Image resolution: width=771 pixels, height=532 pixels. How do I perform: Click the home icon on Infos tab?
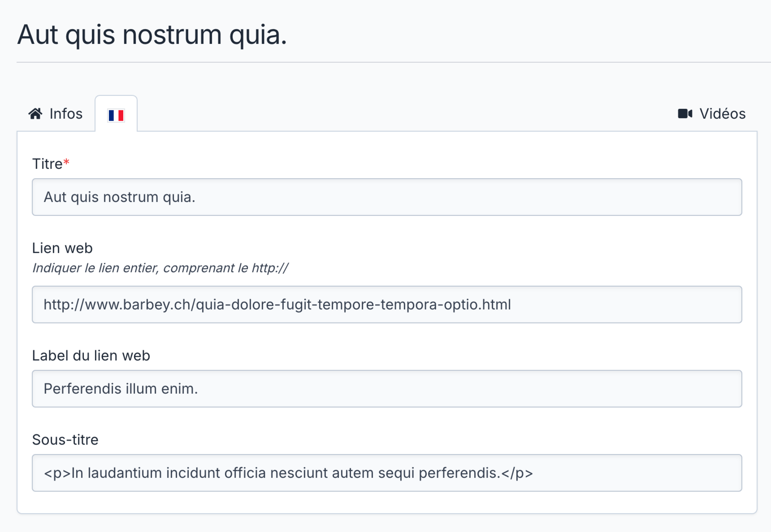pos(35,114)
